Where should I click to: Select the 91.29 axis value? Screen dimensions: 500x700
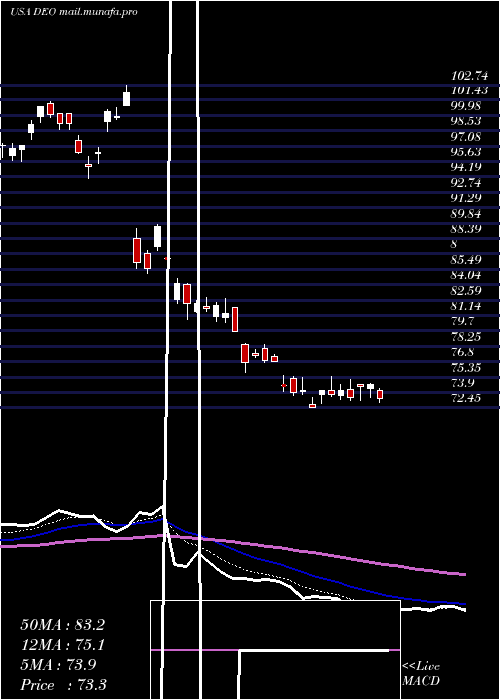point(466,198)
